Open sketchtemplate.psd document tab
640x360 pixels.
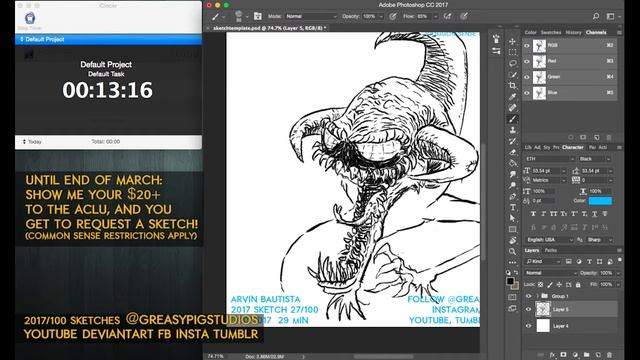pos(269,28)
